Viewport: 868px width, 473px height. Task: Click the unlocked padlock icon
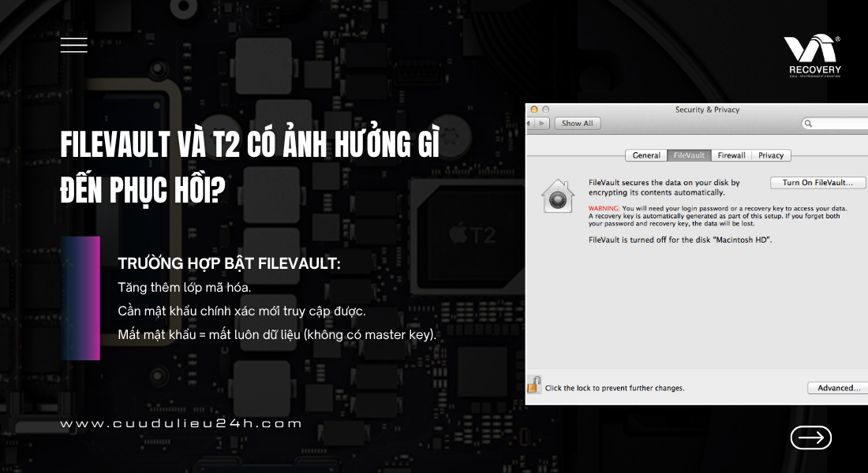click(533, 384)
